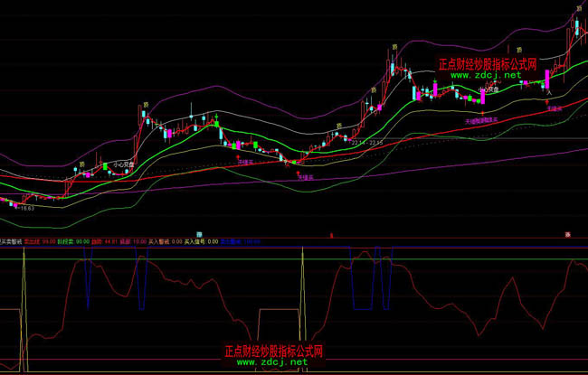Image resolution: width=588 pixels, height=375 pixels.
Task: Open the www.zdcj.net link in upper chart
Action: click(x=486, y=76)
